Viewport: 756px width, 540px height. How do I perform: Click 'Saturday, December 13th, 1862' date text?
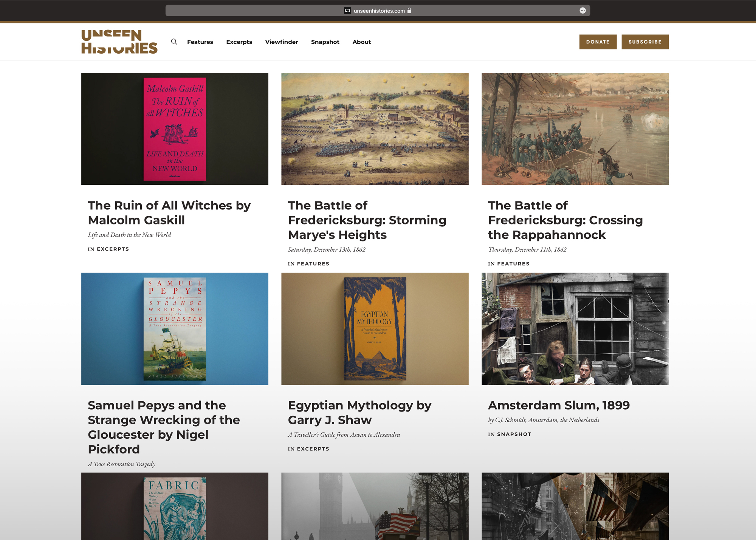327,249
